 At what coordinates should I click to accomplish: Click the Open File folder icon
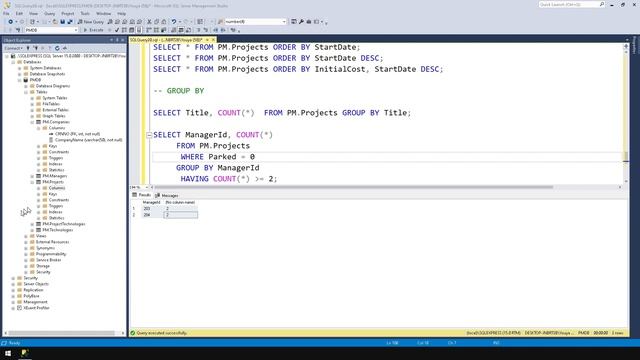point(55,22)
